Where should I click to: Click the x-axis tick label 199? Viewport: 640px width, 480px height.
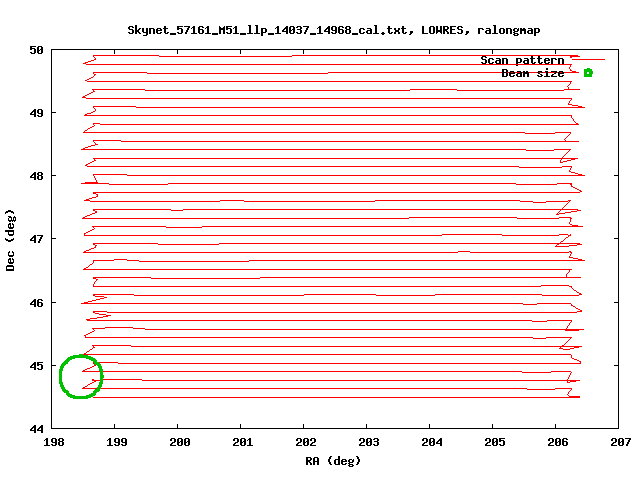coord(117,442)
